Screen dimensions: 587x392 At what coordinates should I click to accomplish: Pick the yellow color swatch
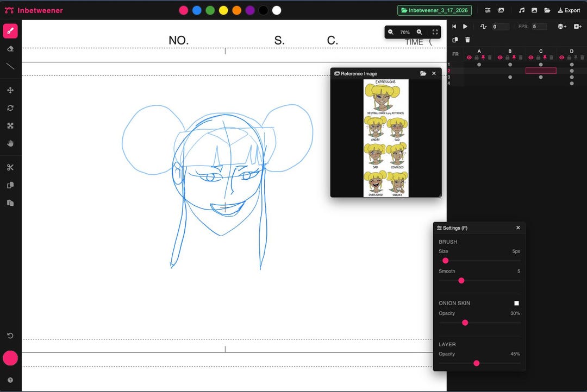pyautogui.click(x=223, y=10)
